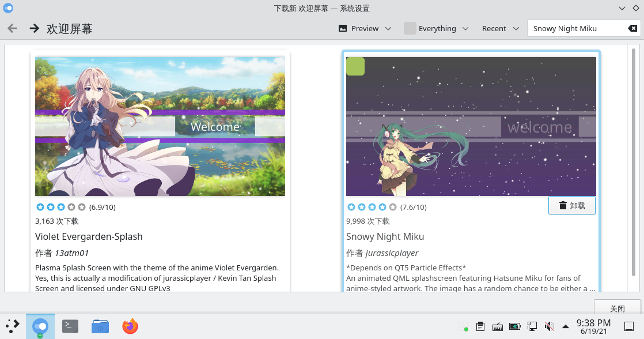Click the Violet Evergarden-Splash preview image

pyautogui.click(x=160, y=126)
